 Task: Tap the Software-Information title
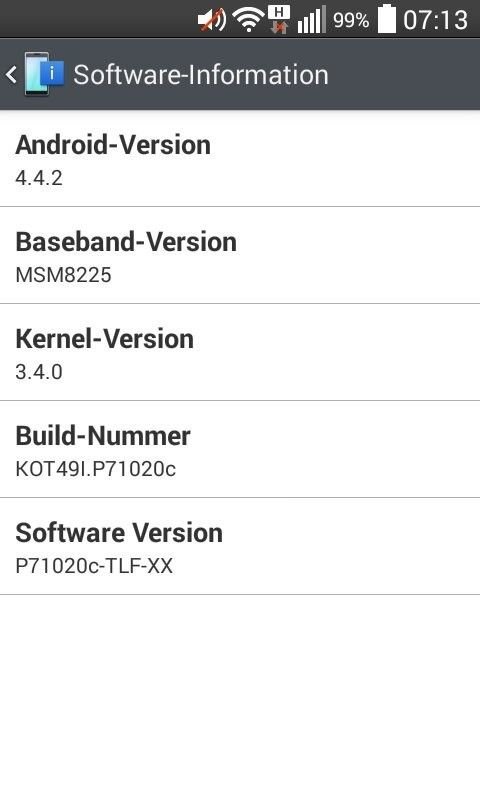click(x=201, y=75)
